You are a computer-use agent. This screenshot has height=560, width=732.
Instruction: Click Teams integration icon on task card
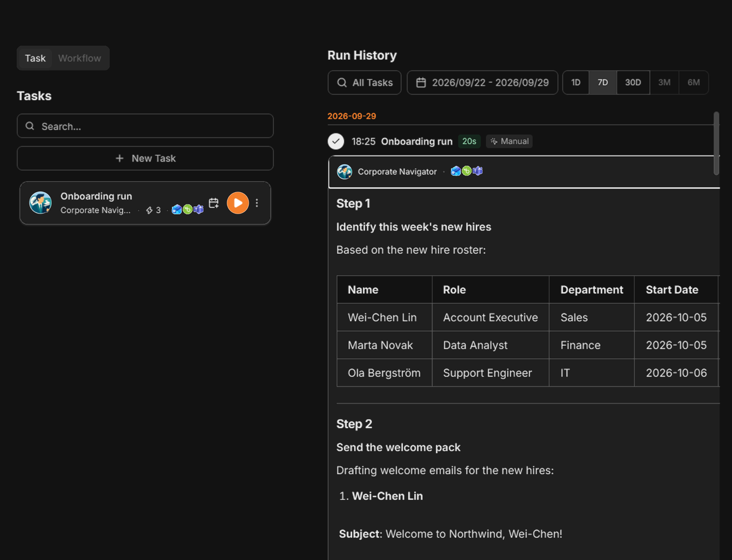pos(198,210)
